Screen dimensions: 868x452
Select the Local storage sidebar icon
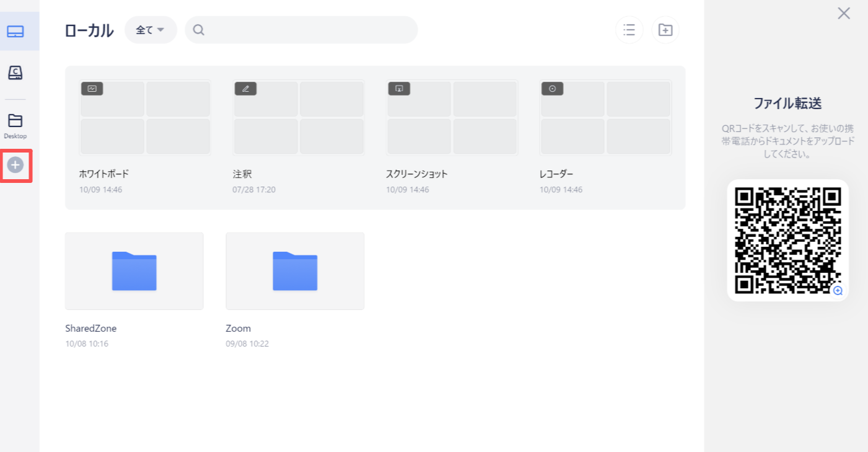[x=15, y=32]
